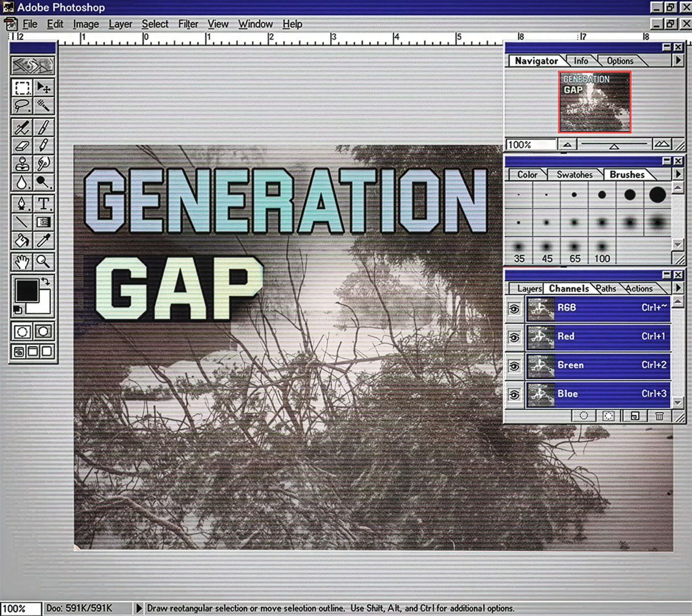Activate the Type tool
This screenshot has width=692, height=616.
43,203
